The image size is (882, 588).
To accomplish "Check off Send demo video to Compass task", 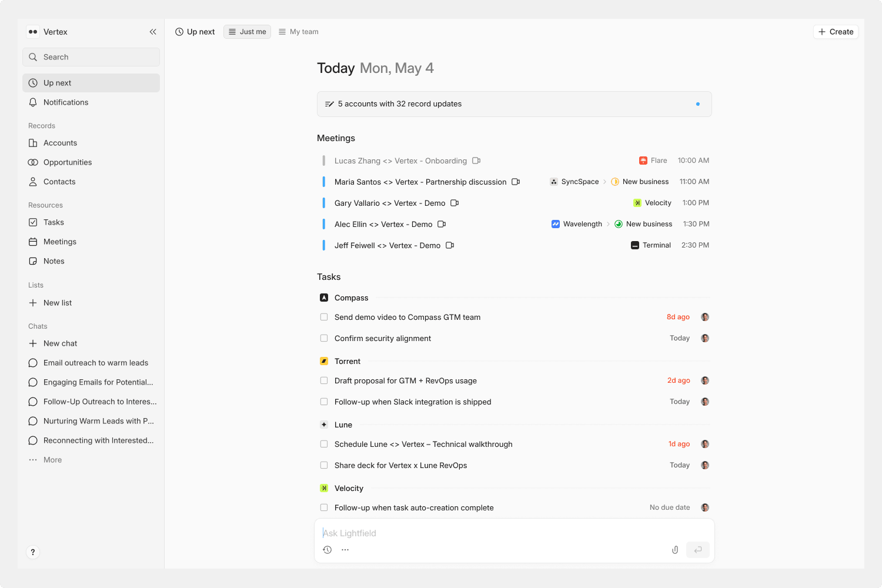I will point(324,317).
